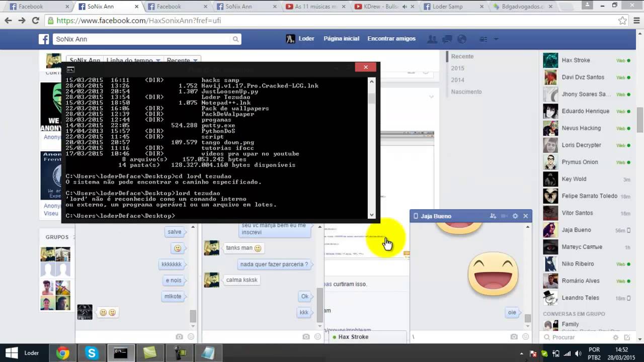The image size is (644, 362).
Task: Click the Chrome address bar URL
Action: pyautogui.click(x=139, y=21)
